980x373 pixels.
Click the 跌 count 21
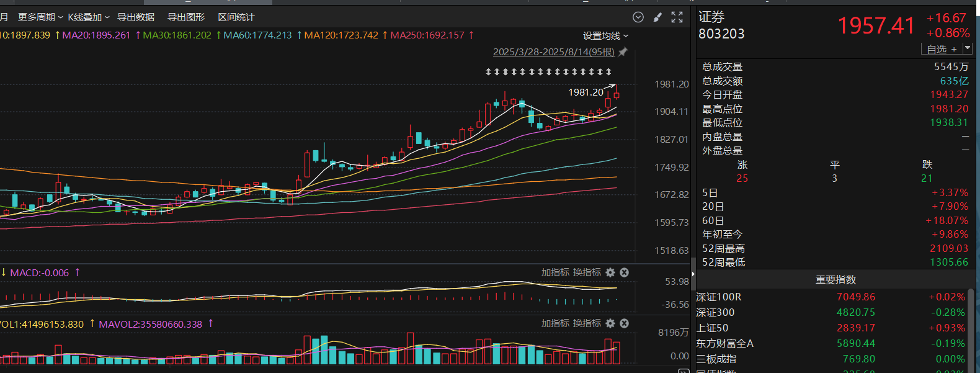(x=927, y=179)
